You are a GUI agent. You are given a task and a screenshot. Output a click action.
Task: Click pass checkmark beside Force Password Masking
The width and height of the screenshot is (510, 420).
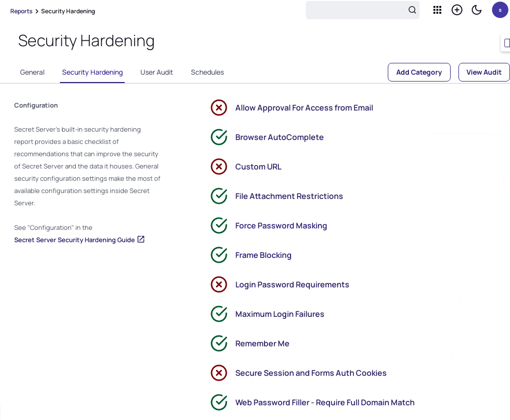coord(219,225)
